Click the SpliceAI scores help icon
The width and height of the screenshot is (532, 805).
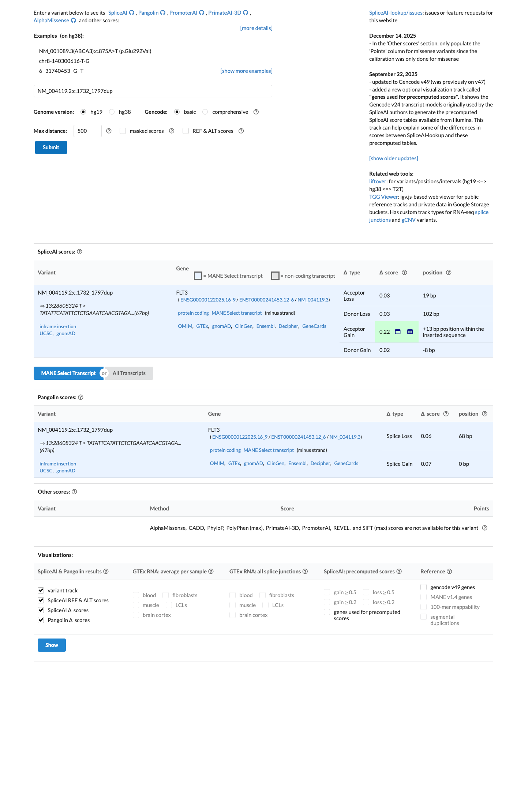point(79,252)
